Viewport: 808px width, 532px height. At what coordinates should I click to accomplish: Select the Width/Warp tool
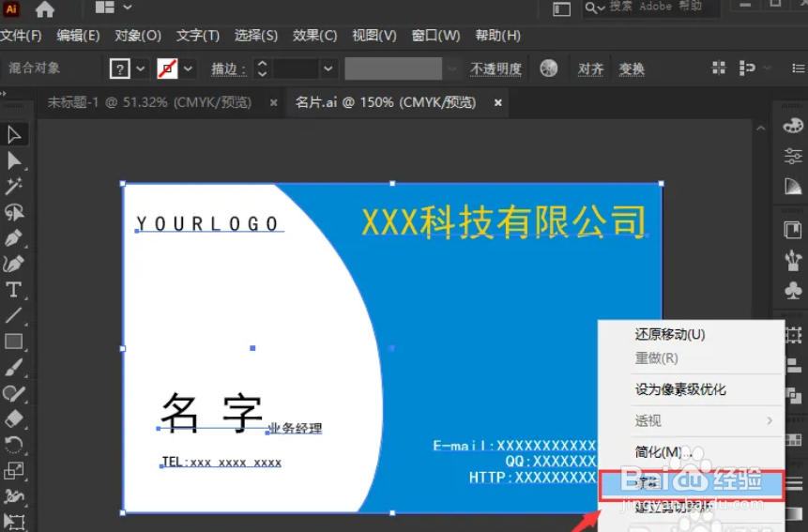[14, 496]
